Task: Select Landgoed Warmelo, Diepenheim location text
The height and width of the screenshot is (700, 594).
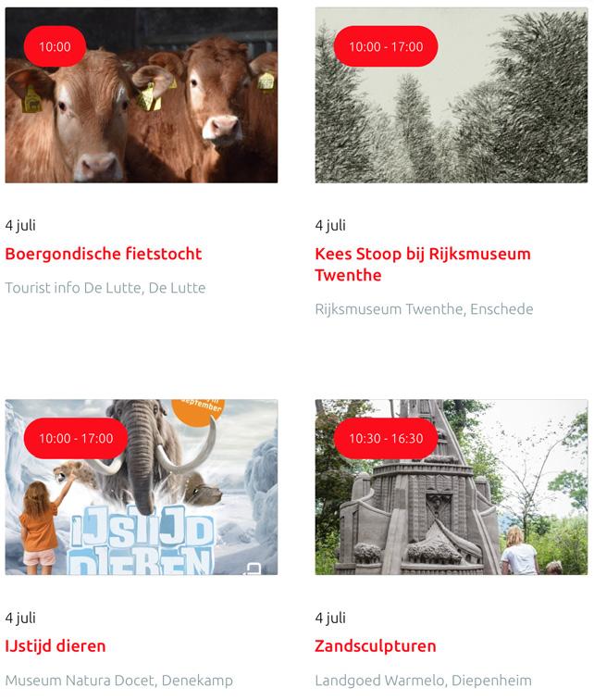Action: [x=423, y=681]
